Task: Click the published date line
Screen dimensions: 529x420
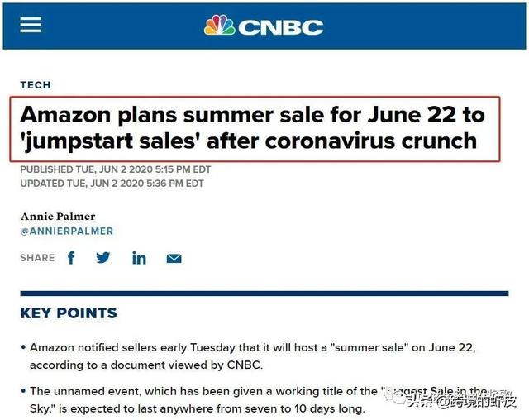Action: 116,169
